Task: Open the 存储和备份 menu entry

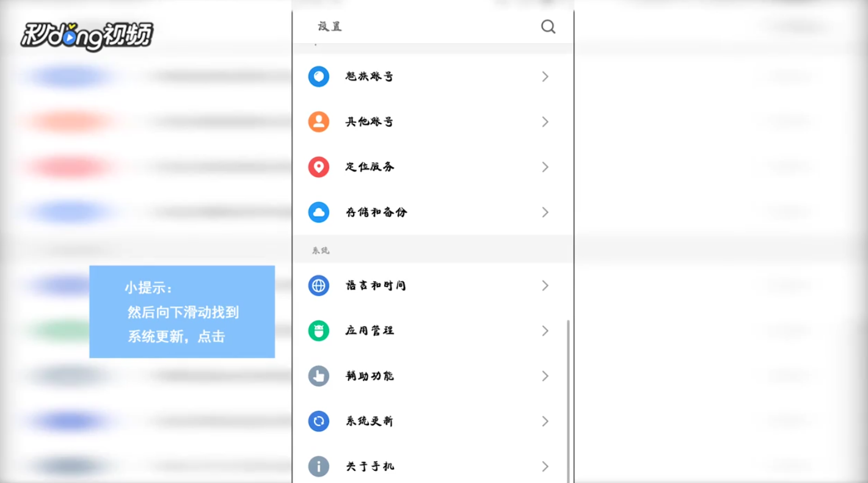Action: tap(432, 212)
